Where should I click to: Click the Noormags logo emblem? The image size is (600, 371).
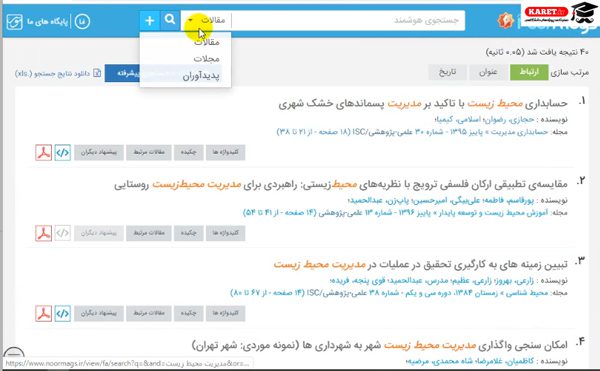(x=505, y=20)
